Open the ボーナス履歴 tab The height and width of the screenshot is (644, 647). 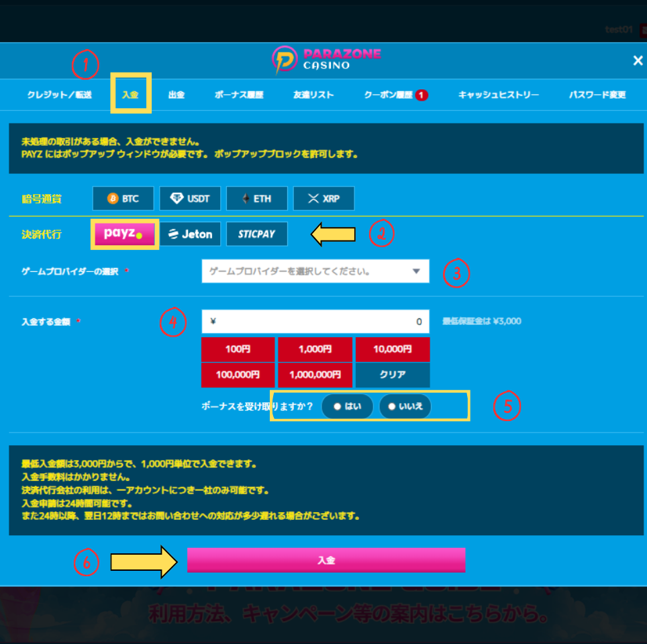(x=239, y=95)
